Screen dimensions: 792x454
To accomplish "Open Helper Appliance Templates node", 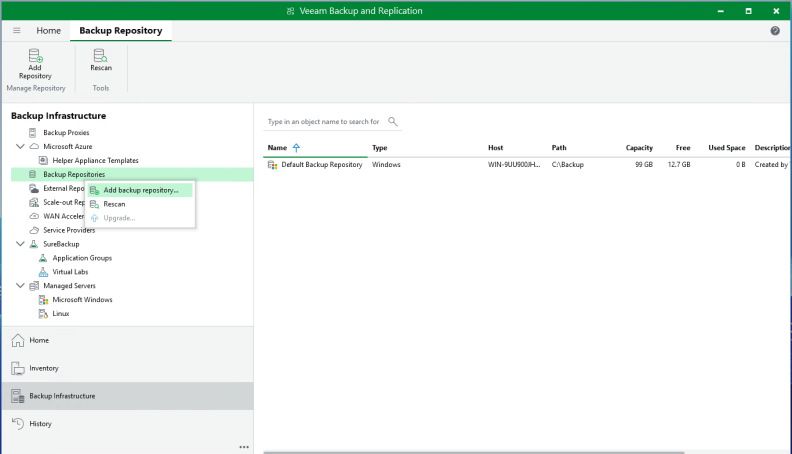I will coord(95,160).
